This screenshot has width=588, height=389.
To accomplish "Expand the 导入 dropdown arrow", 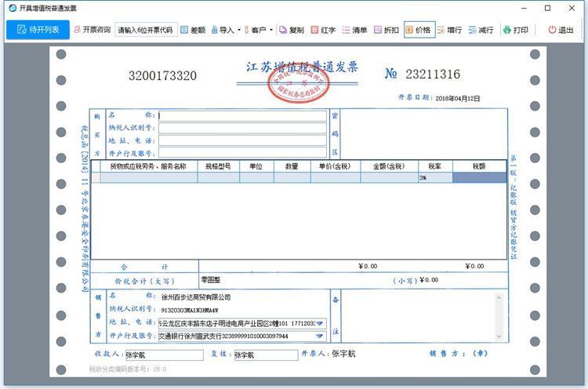I will click(239, 30).
